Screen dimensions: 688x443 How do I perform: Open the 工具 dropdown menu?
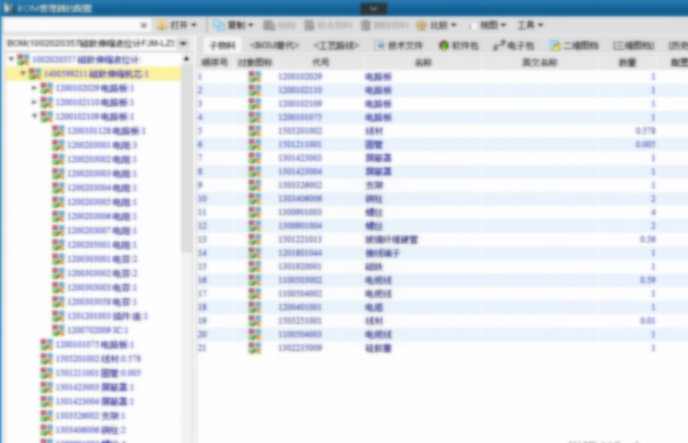click(541, 25)
